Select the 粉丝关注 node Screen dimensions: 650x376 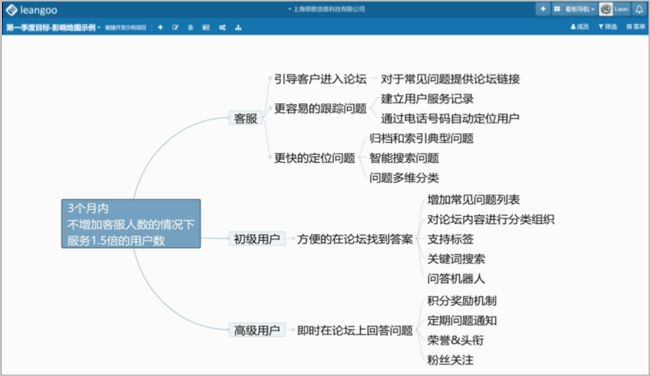(450, 360)
